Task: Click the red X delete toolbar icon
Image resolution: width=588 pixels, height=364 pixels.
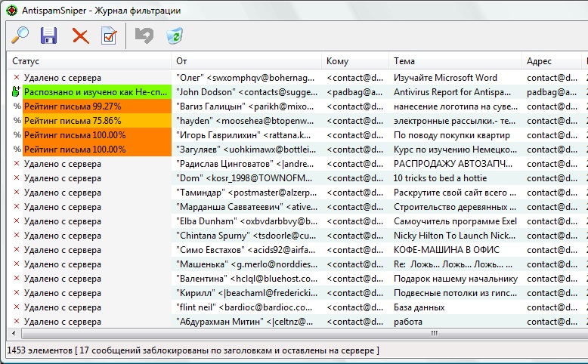Action: point(81,36)
